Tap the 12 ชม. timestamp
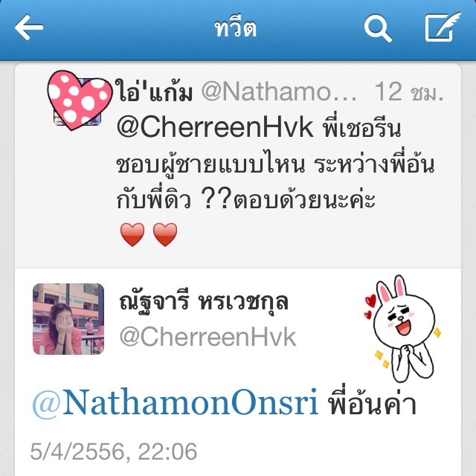Viewport: 476px width, 476px height. point(409,91)
